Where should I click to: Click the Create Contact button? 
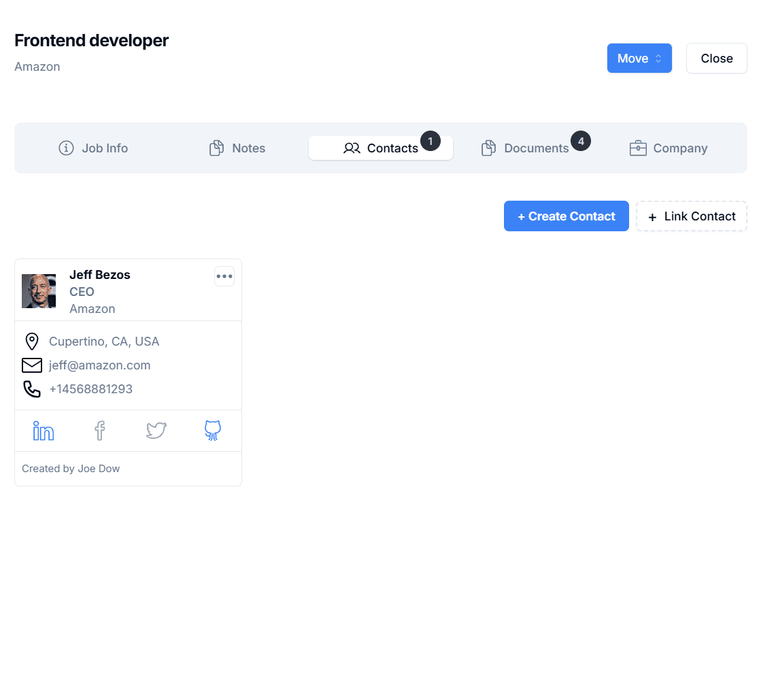coord(567,216)
